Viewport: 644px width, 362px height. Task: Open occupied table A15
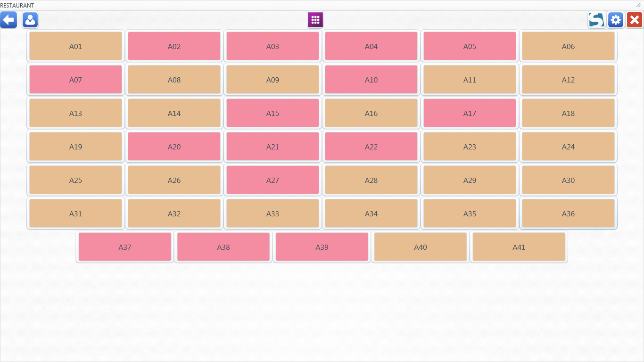(272, 113)
